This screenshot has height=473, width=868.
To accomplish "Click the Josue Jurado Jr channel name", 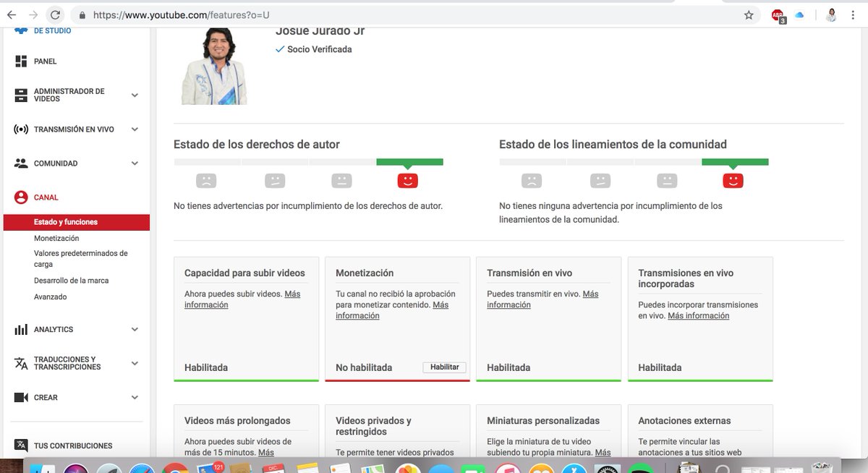I will tap(320, 31).
